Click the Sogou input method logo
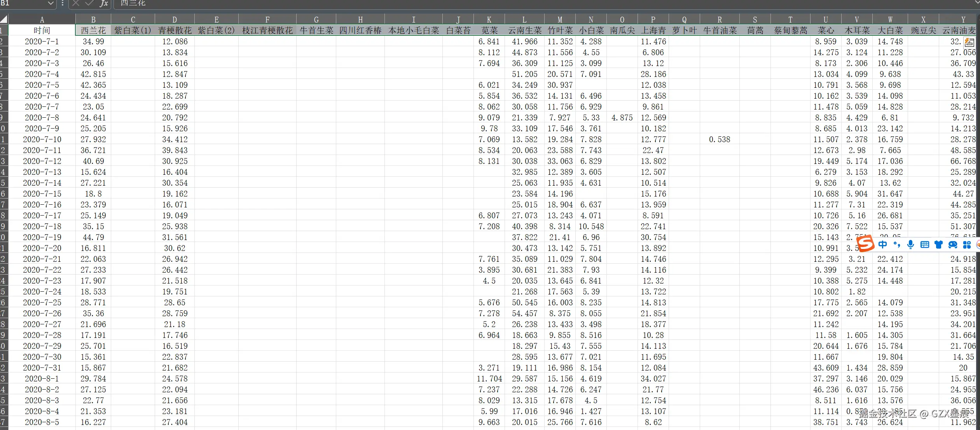This screenshot has height=430, width=980. coord(866,244)
